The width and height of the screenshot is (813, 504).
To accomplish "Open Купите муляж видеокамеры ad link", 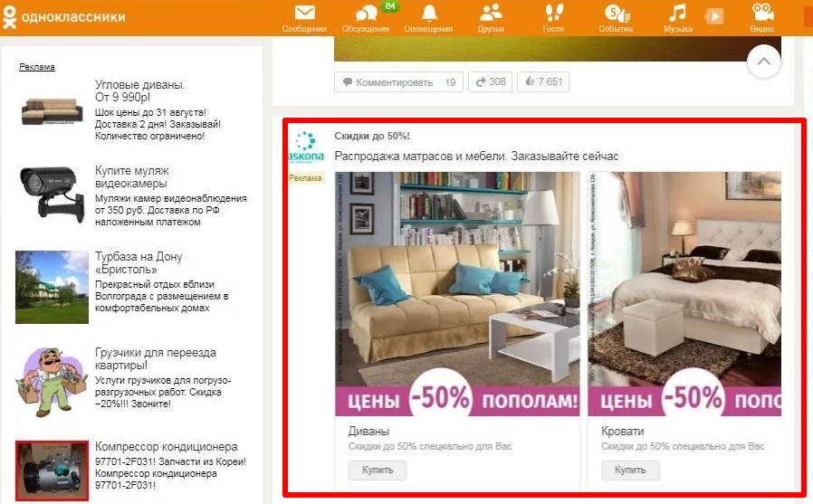I will pyautogui.click(x=131, y=177).
